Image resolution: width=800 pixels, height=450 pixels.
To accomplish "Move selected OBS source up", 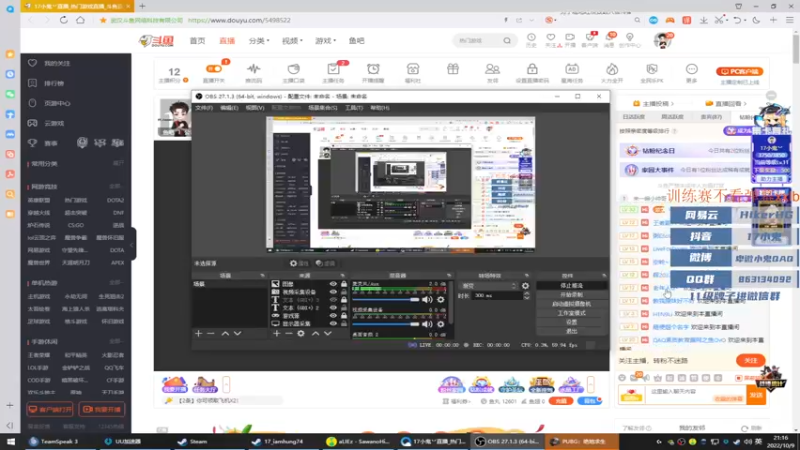I will click(x=315, y=333).
